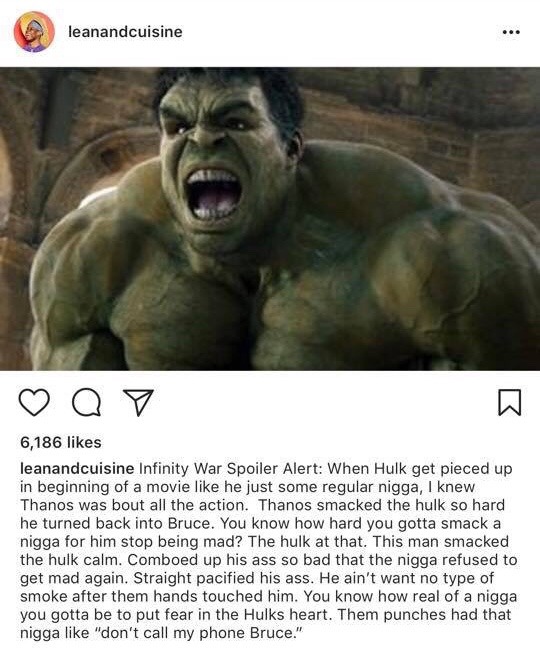Screen dimensions: 540x648
Task: Share the post with the paper plane icon
Action: point(139,402)
